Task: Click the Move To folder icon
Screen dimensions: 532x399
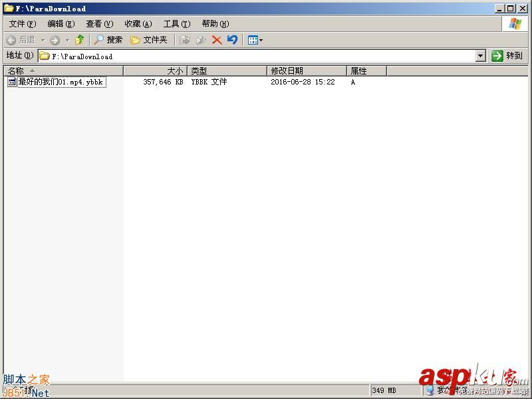Action: coord(186,39)
